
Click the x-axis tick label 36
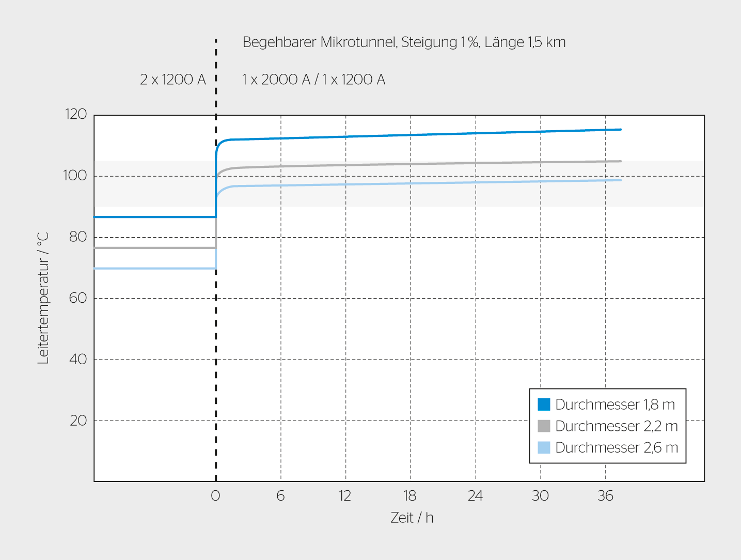pyautogui.click(x=605, y=496)
